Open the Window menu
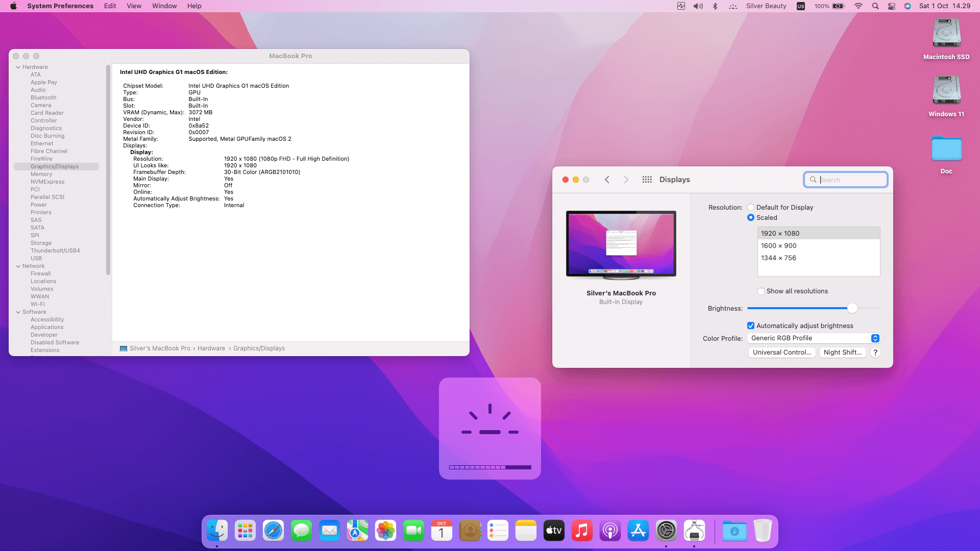 pos(164,6)
